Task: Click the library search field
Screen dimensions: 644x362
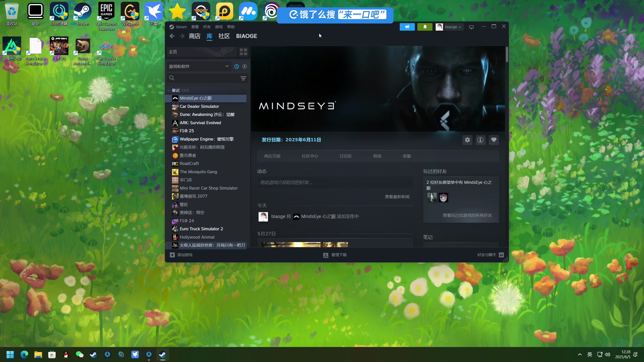Action: coord(204,78)
